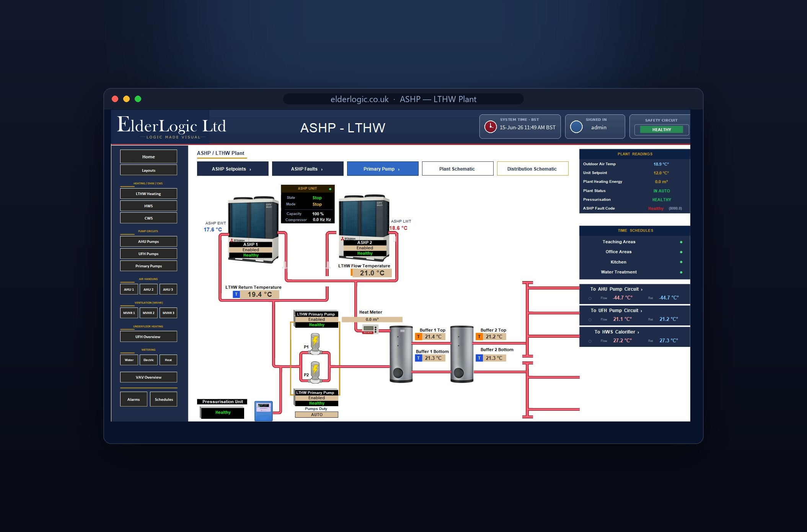Click the P1 primary pump icon

315,343
